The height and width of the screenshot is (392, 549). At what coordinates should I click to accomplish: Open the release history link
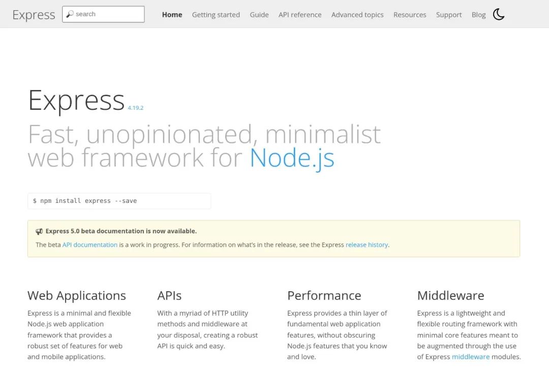pos(367,245)
